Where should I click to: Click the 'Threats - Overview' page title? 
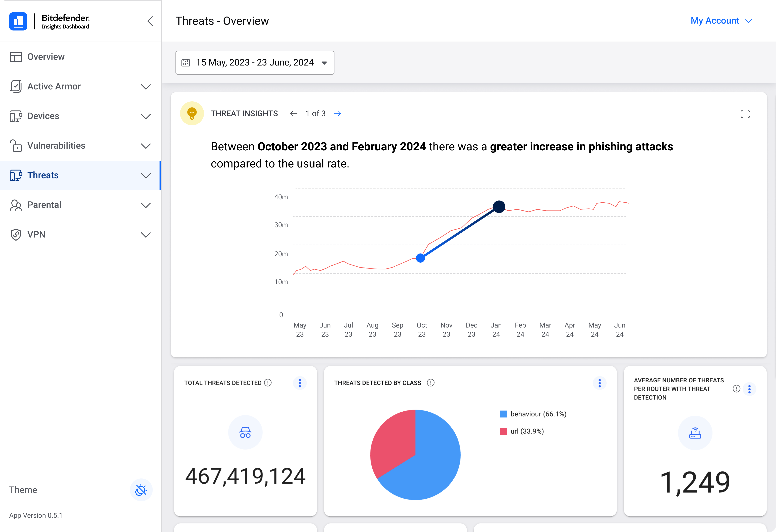(222, 21)
